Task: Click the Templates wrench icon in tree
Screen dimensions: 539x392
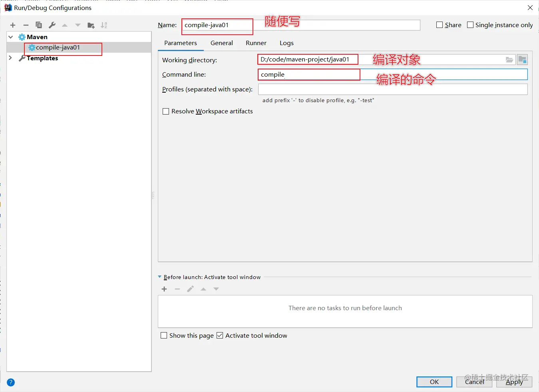Action: 22,58
